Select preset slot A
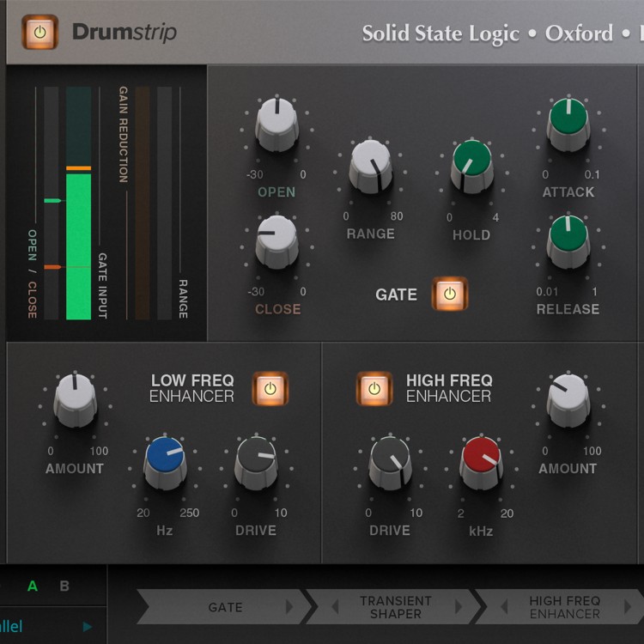The width and height of the screenshot is (644, 644). coord(33,586)
